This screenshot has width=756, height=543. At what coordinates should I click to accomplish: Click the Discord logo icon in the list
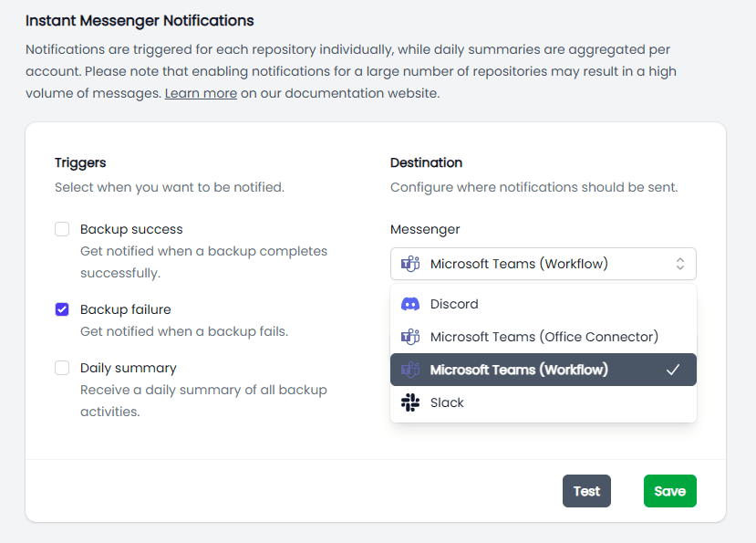point(410,304)
